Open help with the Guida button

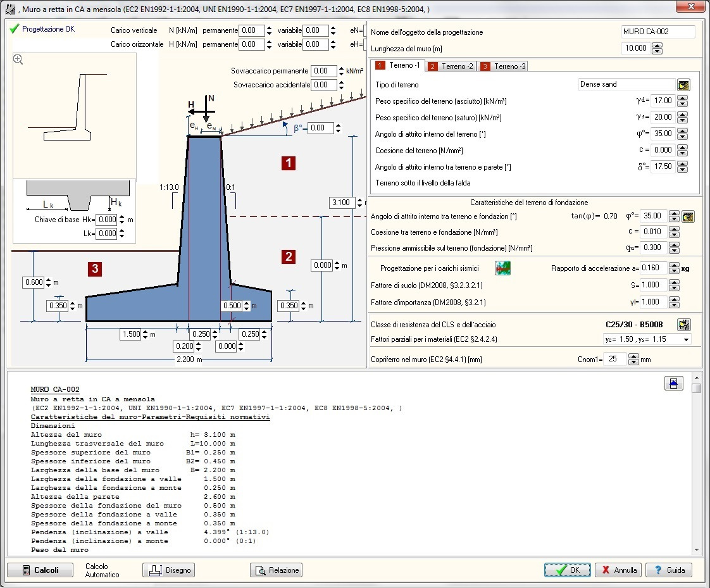[669, 570]
